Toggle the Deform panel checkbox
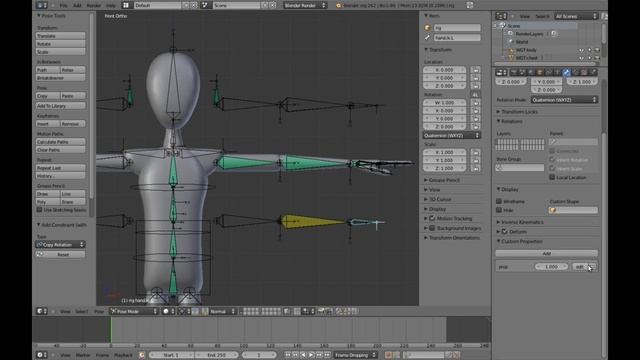This screenshot has width=640, height=360. 504,231
